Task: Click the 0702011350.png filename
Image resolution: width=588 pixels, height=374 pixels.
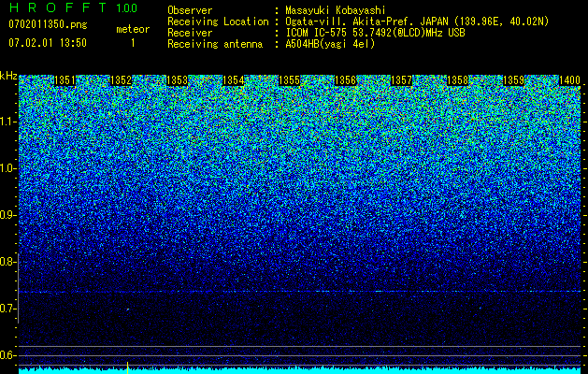Action: (48, 25)
